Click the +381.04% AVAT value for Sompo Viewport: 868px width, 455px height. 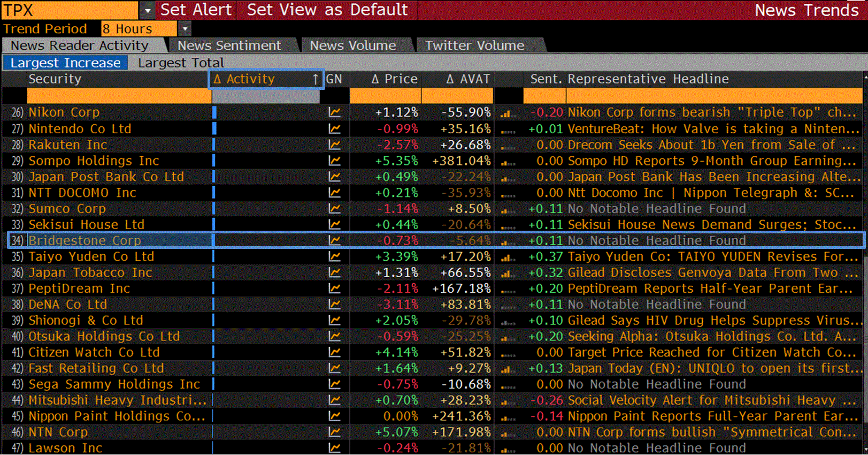pyautogui.click(x=462, y=161)
